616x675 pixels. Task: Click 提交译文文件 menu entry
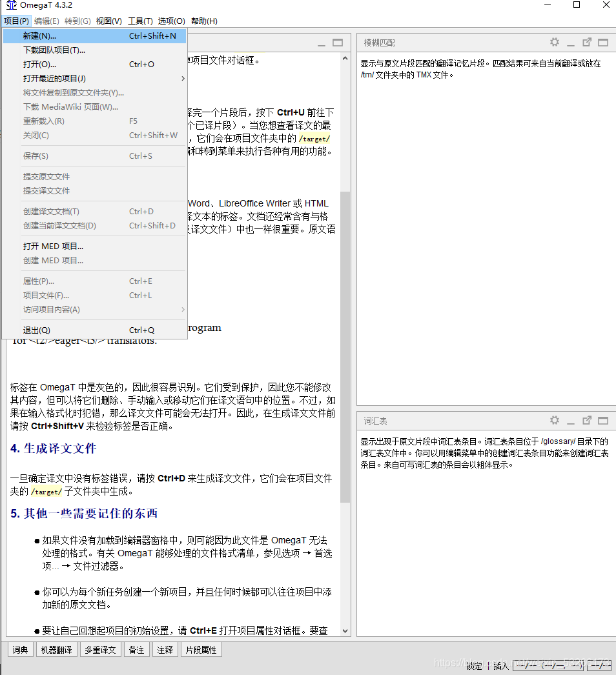pyautogui.click(x=95, y=191)
